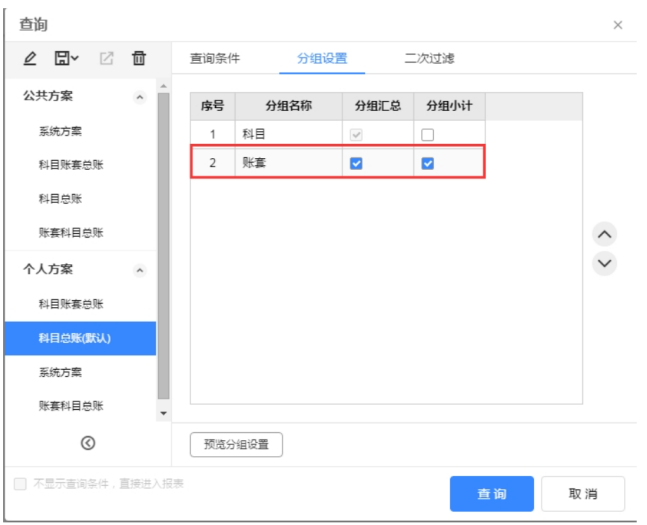Screen dimensions: 647x525
Task: Open the dropdown arrow beside the save icon
Action: (x=75, y=58)
